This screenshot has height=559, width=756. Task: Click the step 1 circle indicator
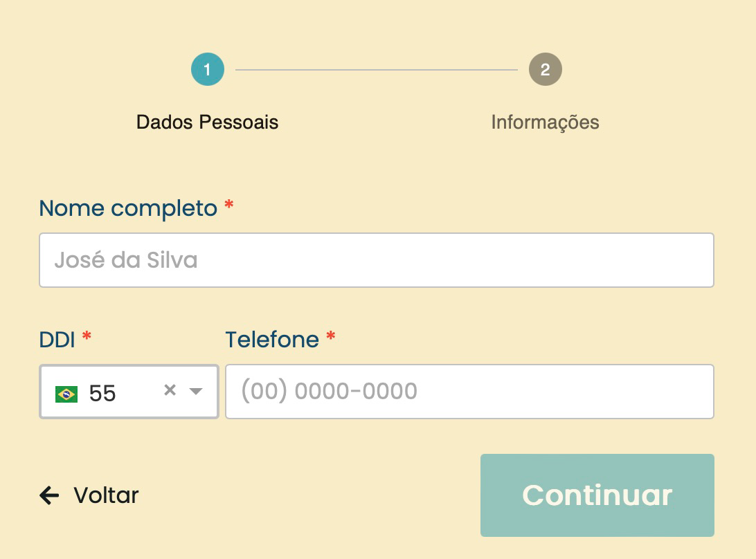208,70
